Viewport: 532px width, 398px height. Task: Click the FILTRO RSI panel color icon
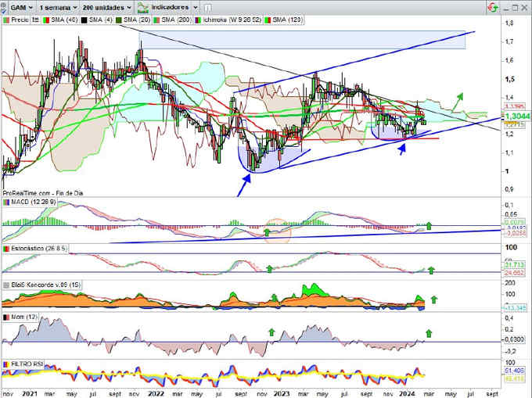(6, 364)
